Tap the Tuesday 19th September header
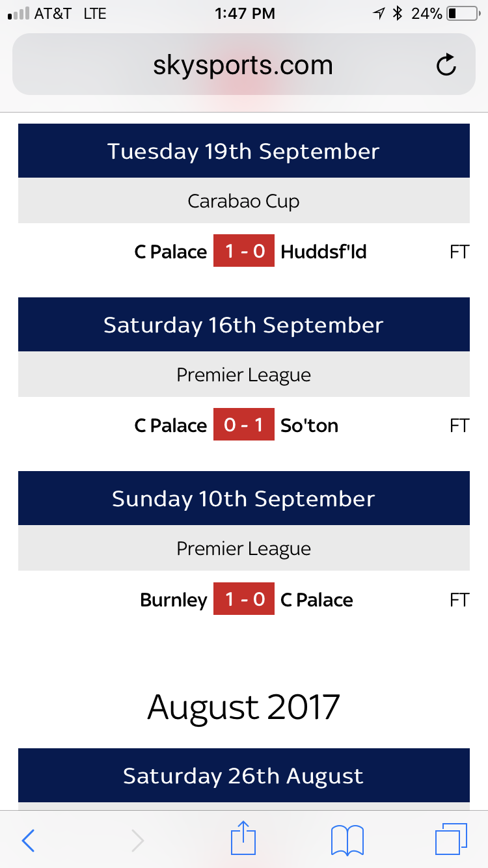The width and height of the screenshot is (488, 868). click(243, 151)
